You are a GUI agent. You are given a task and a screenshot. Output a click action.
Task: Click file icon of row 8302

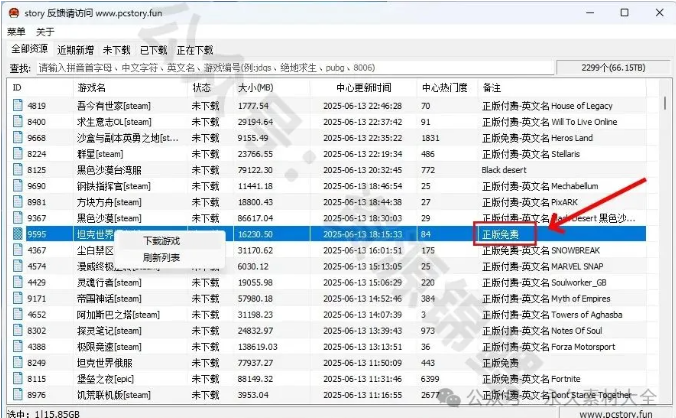(x=18, y=331)
